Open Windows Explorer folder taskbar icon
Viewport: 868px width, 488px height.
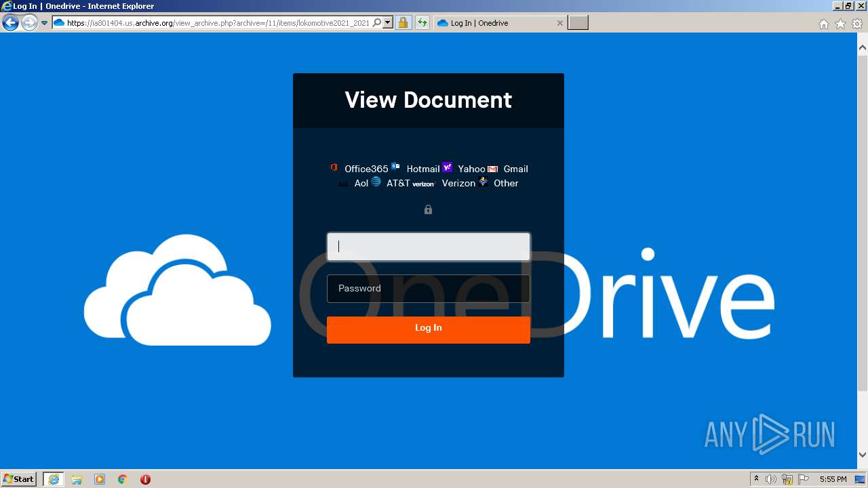(x=77, y=479)
